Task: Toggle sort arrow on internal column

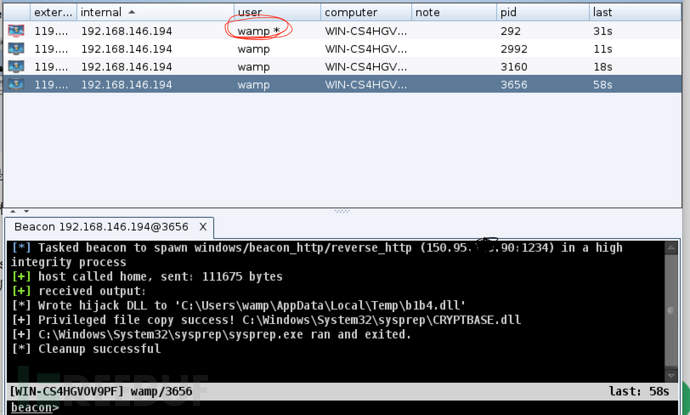Action: tap(132, 12)
